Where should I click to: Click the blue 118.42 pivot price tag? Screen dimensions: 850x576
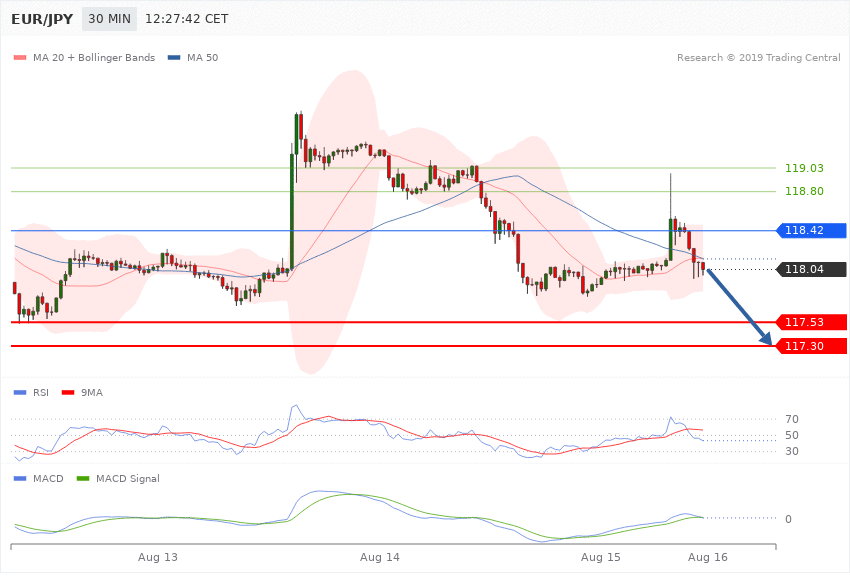pyautogui.click(x=812, y=230)
